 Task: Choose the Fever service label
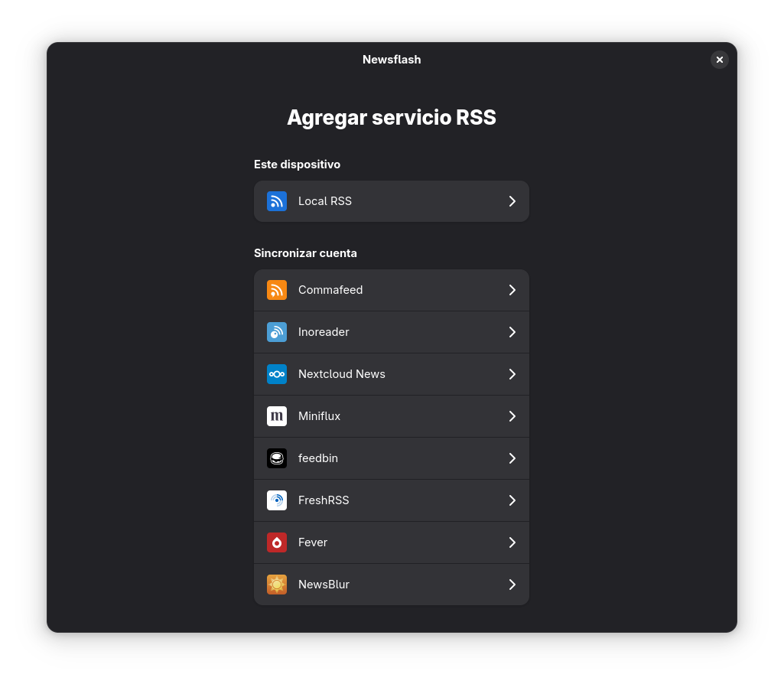313,542
